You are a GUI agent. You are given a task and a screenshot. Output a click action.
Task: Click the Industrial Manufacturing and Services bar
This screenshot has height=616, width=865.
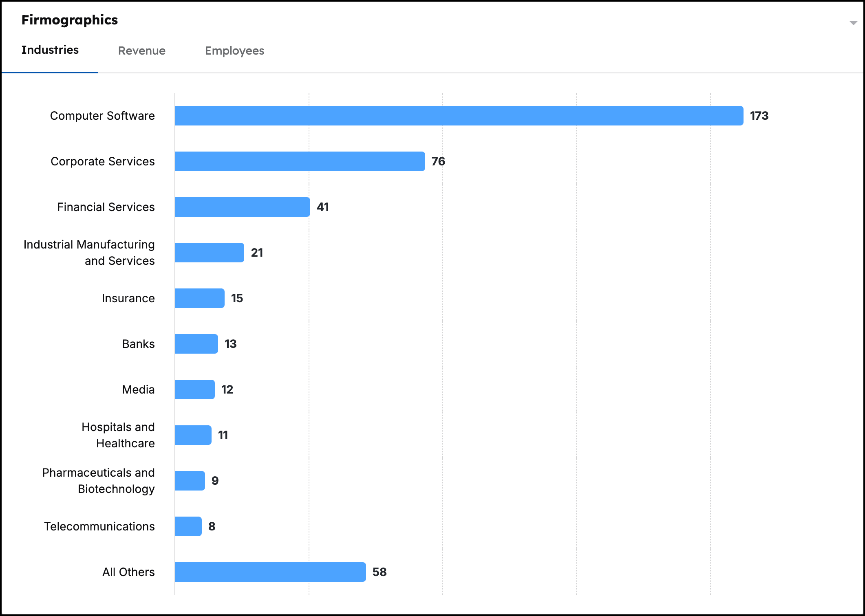(209, 253)
